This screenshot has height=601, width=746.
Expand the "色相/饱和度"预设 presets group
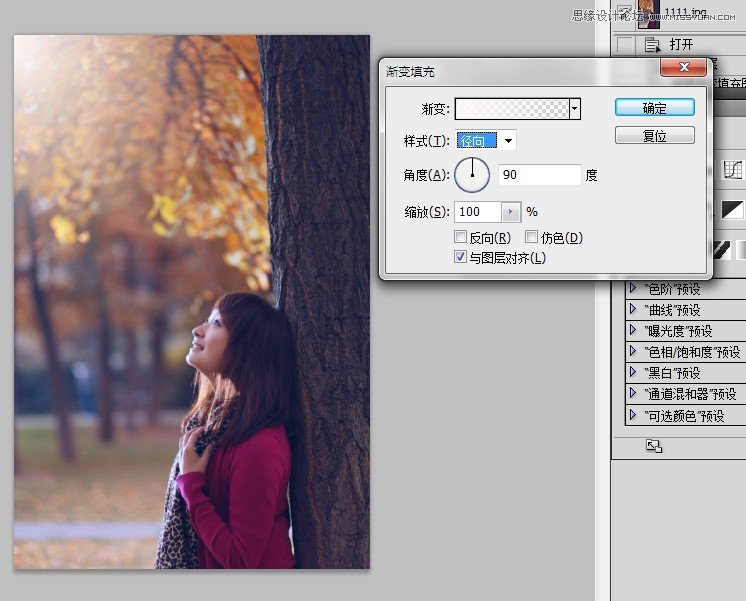(633, 351)
